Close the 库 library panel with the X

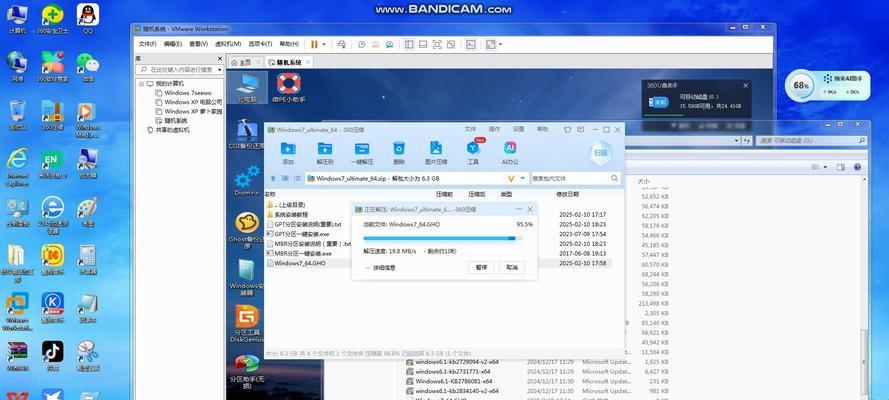click(219, 58)
